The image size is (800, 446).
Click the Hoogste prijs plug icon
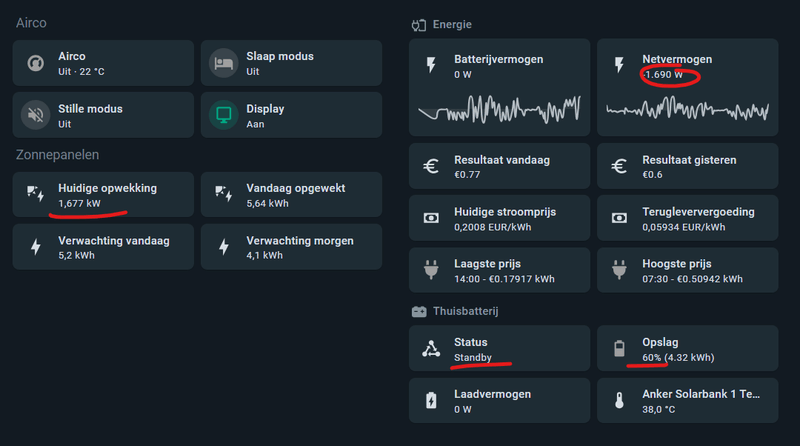[619, 270]
